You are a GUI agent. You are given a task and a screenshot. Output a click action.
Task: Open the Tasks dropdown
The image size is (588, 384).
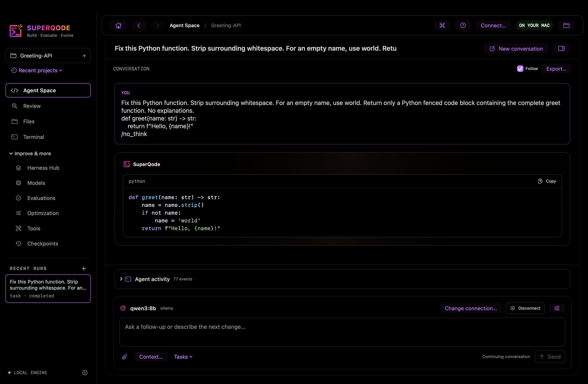(183, 357)
